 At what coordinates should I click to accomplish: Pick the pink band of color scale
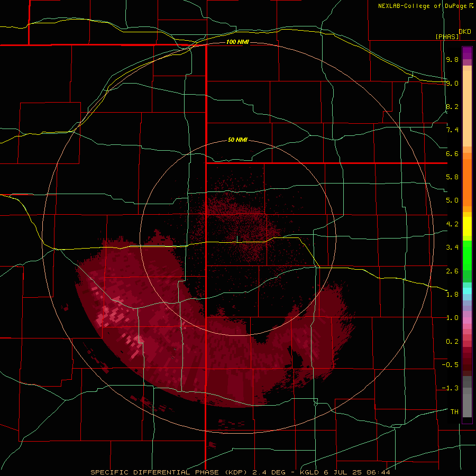(467, 321)
